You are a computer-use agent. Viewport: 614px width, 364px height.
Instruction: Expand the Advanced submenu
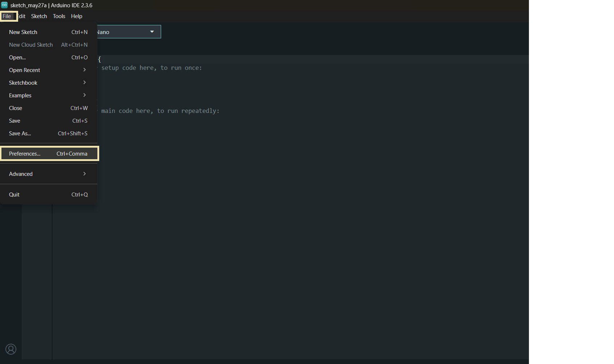[48, 174]
